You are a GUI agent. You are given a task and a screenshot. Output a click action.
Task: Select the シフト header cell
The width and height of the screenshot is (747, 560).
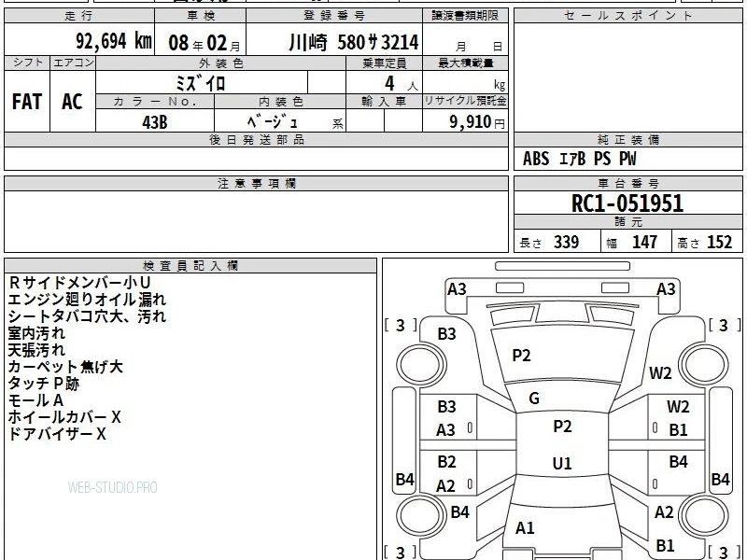(27, 63)
